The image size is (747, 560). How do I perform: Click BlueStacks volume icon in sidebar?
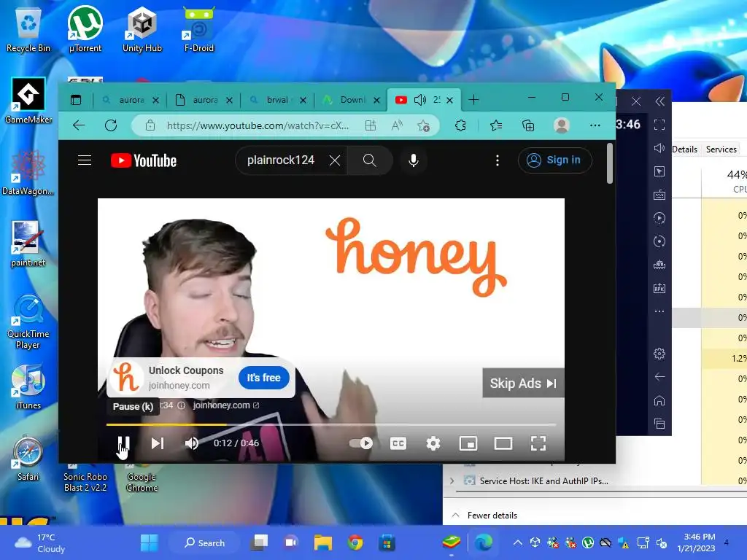[659, 148]
